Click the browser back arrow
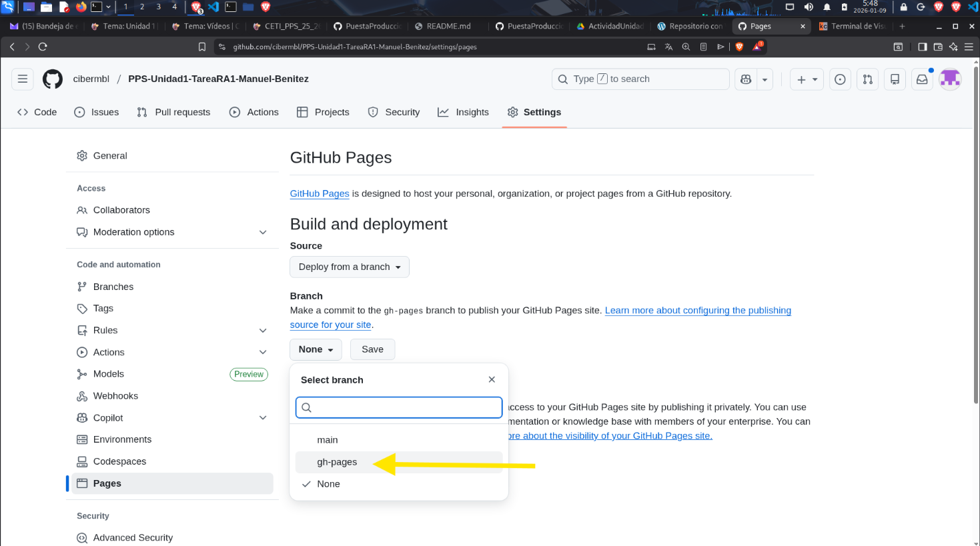This screenshot has height=546, width=980. click(x=12, y=47)
